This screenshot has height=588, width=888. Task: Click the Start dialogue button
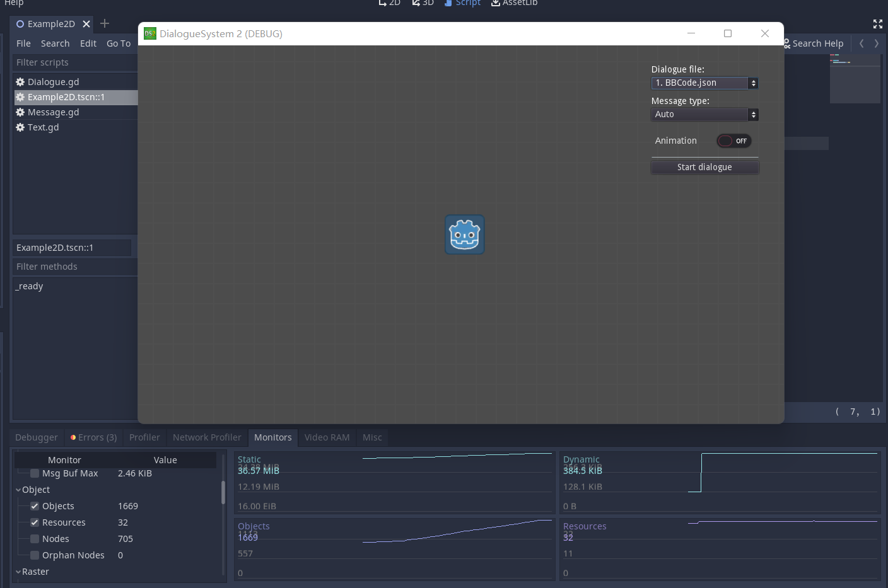tap(704, 167)
